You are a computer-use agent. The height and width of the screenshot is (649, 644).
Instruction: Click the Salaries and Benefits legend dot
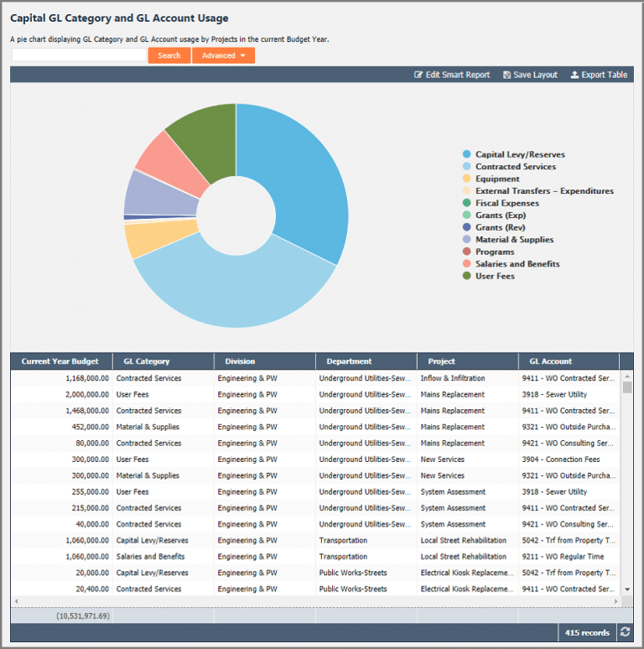466,263
